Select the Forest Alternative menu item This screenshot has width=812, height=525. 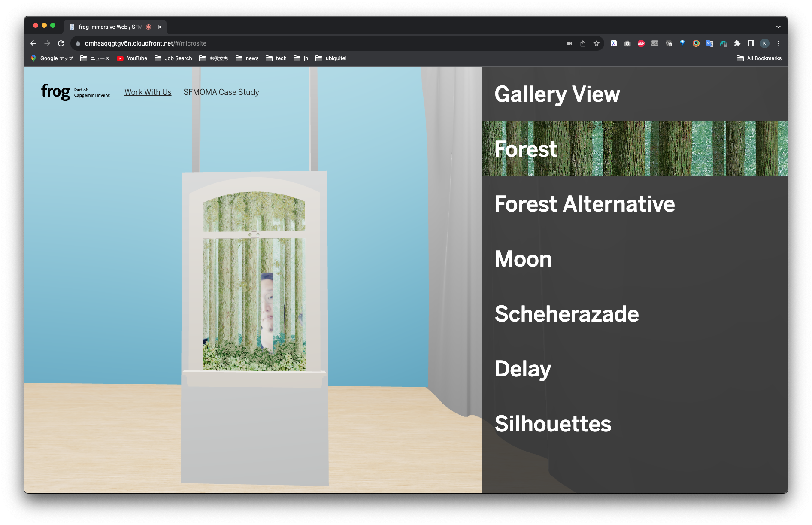coord(635,204)
